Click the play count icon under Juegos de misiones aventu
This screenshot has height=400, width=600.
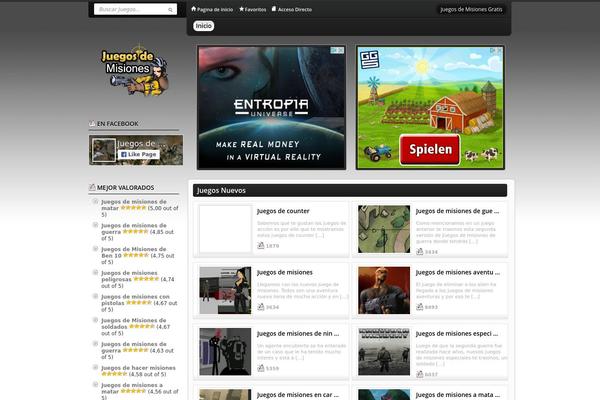(x=420, y=307)
